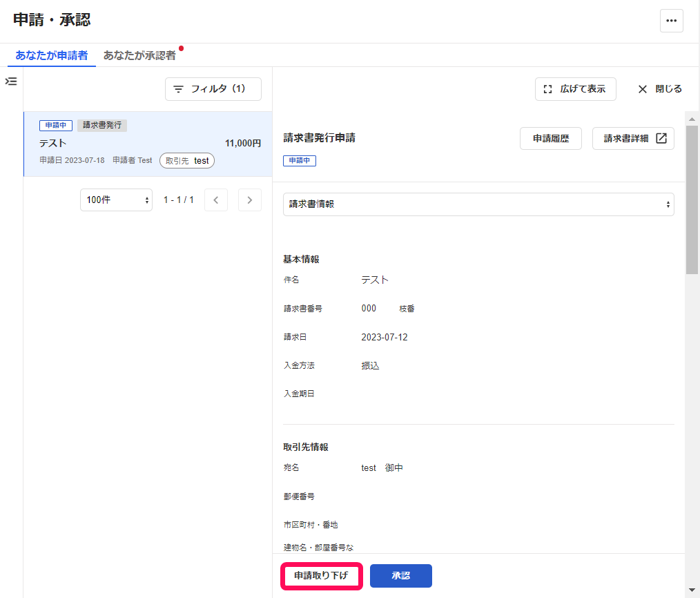Screen dimensions: 700x598
Task: Click the 枝番 label
Action: [x=407, y=309]
